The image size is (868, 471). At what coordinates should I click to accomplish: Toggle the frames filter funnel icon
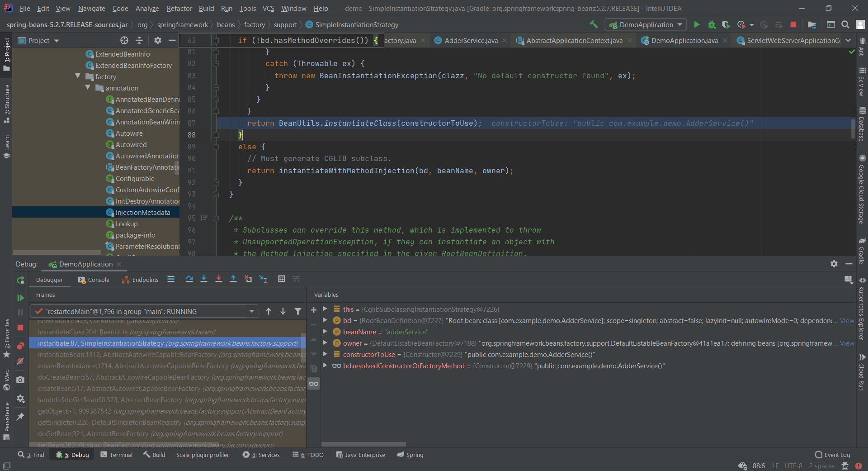pos(298,311)
